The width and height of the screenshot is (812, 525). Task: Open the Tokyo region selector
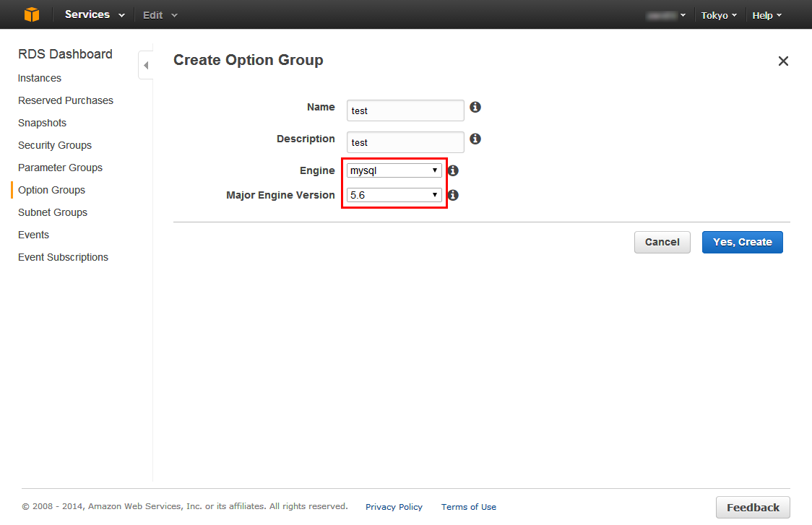(719, 16)
